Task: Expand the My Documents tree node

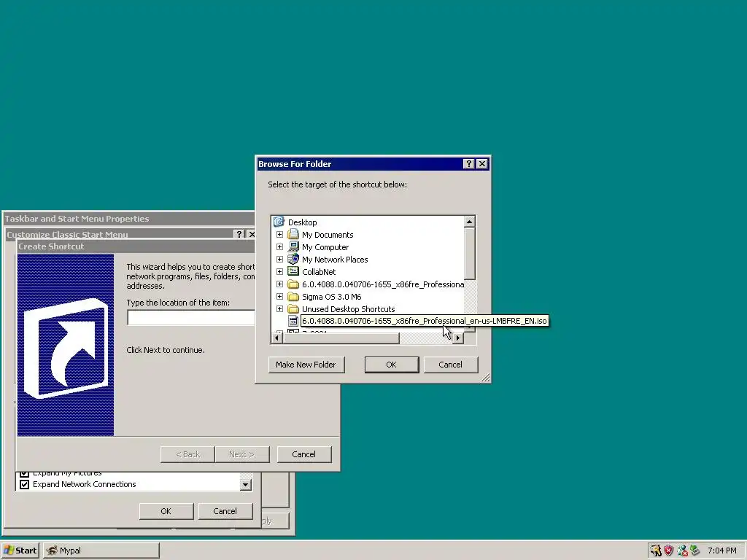Action: 279,234
